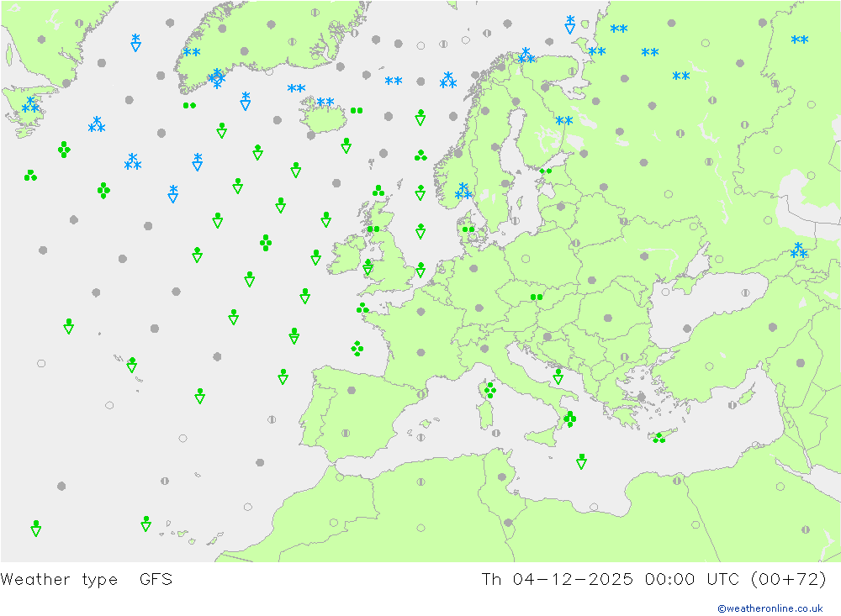Select the grey cloud dot over central France
Screen dimensions: 841x616
(421, 352)
